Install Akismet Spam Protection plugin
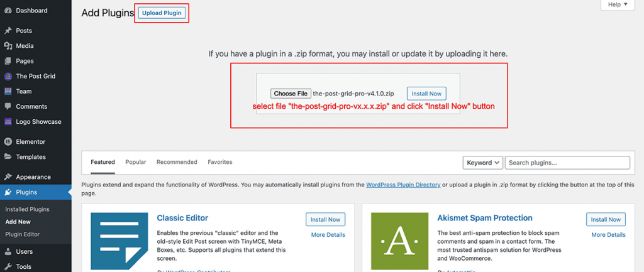644x272 pixels. point(606,219)
